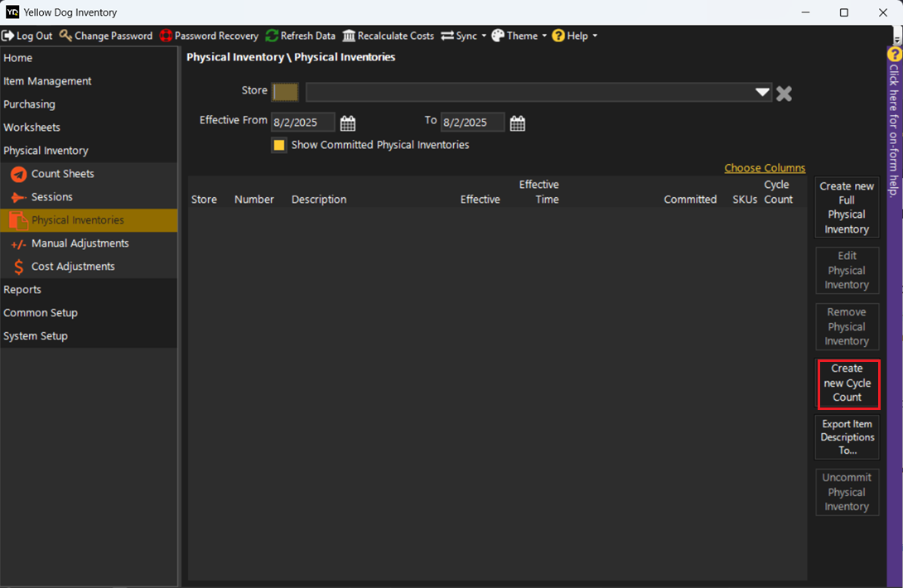Image resolution: width=903 pixels, height=588 pixels.
Task: Click the on-form help question icon
Action: pos(895,54)
